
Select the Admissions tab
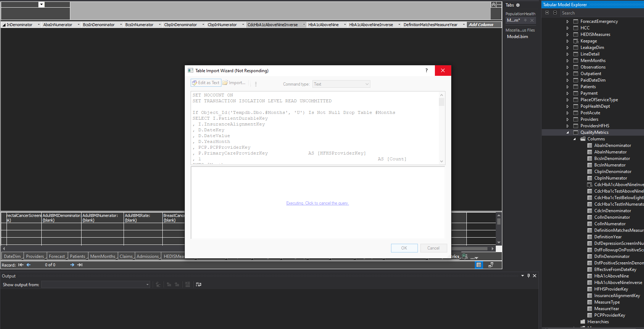point(148,256)
